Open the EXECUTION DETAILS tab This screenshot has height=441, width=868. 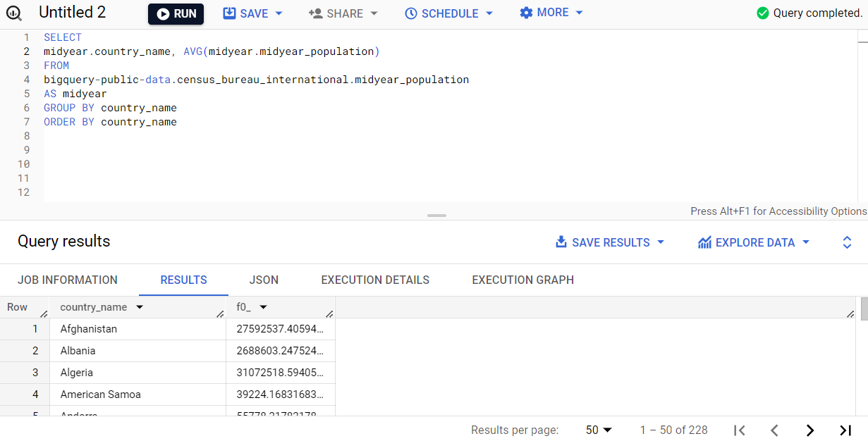tap(375, 280)
